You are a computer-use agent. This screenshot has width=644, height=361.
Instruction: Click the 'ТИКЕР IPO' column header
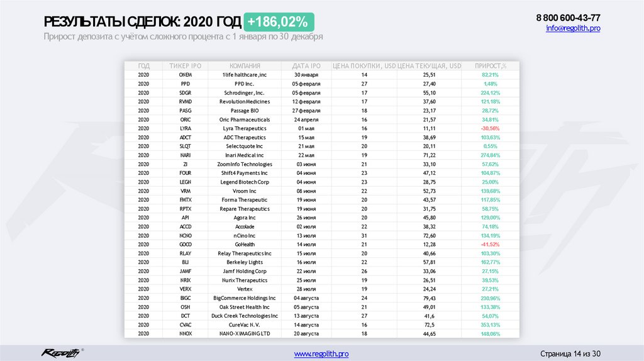pyautogui.click(x=186, y=65)
